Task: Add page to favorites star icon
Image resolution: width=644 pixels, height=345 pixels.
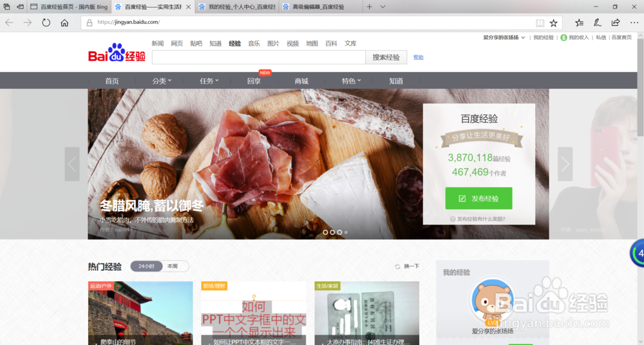Action: (x=554, y=23)
